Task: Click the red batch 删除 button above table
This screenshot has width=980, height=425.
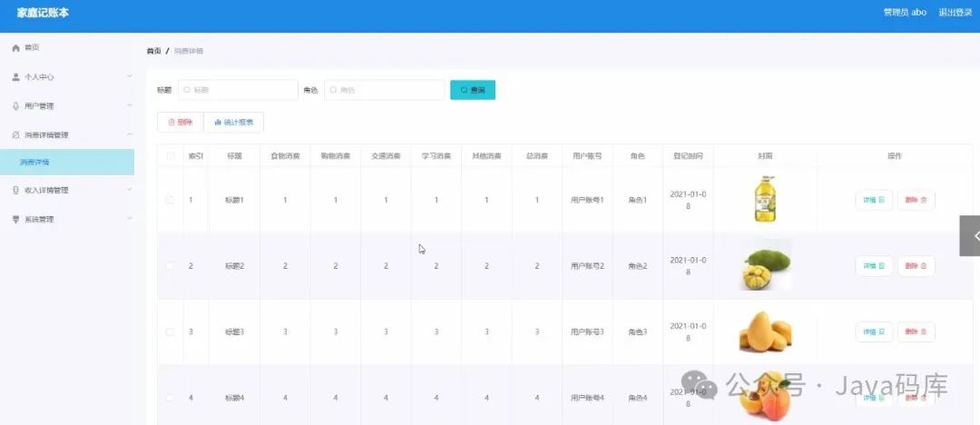Action: (x=180, y=123)
